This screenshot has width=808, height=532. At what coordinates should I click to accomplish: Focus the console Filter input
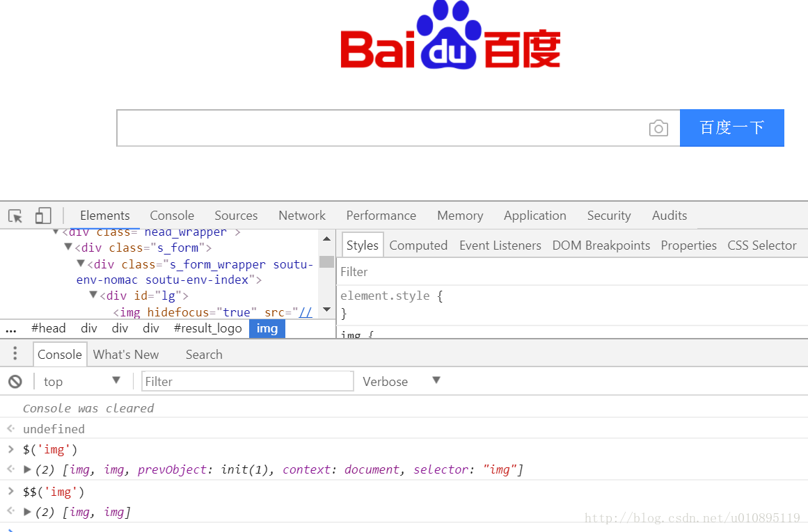pos(247,382)
